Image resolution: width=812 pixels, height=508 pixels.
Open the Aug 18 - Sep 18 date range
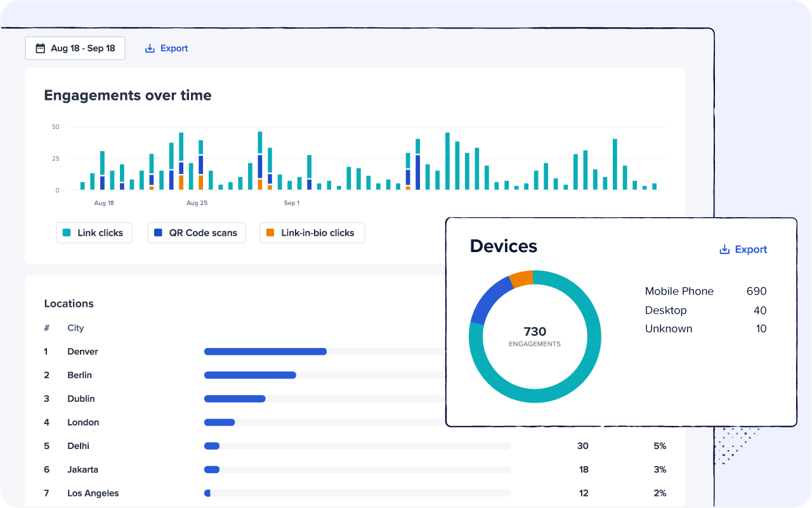coord(75,48)
